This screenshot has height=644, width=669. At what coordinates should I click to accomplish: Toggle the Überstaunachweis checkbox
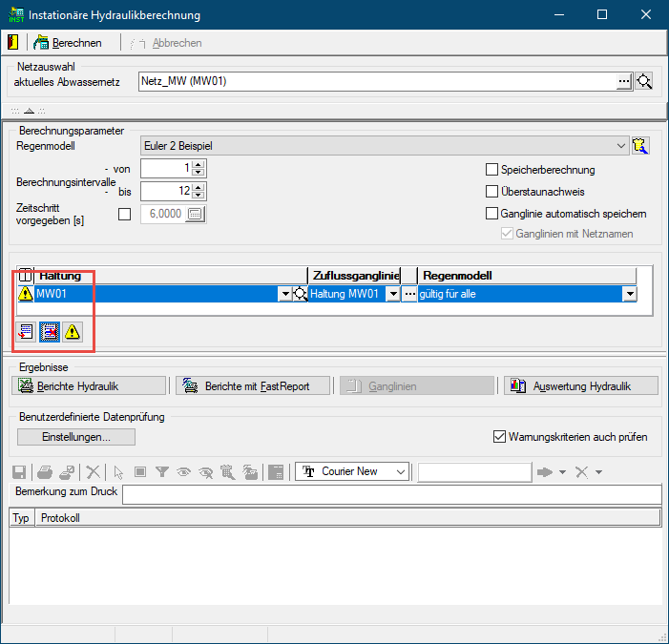pos(492,192)
